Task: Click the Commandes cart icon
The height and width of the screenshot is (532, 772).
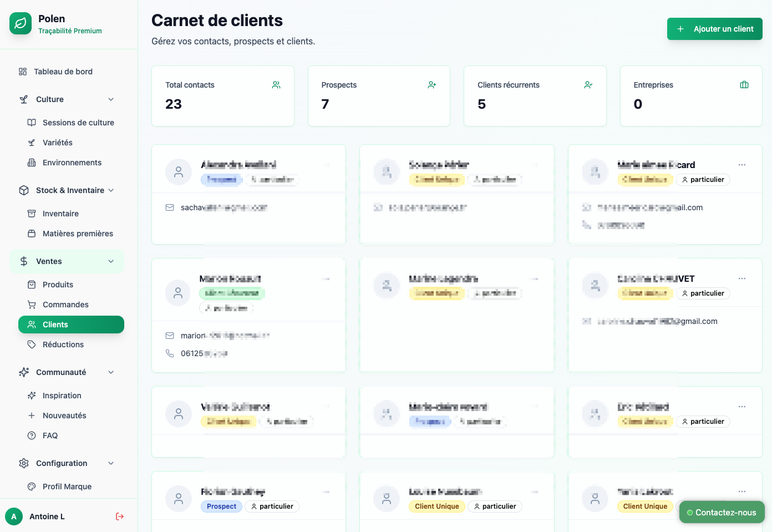Action: click(32, 305)
